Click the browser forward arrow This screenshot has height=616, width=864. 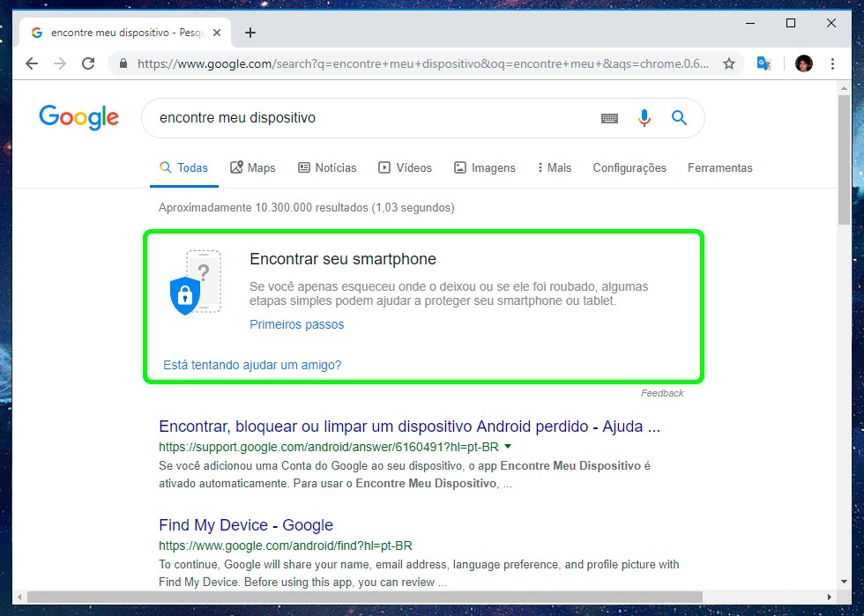click(60, 64)
